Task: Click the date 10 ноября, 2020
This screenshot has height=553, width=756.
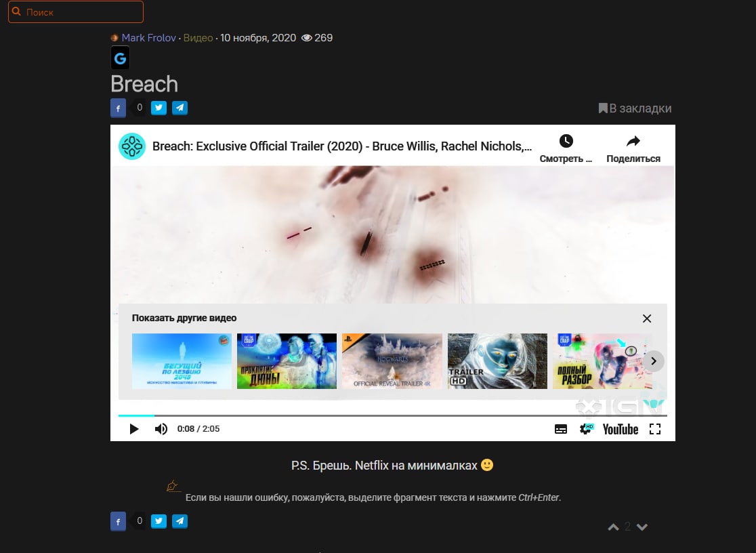Action: pyautogui.click(x=258, y=38)
